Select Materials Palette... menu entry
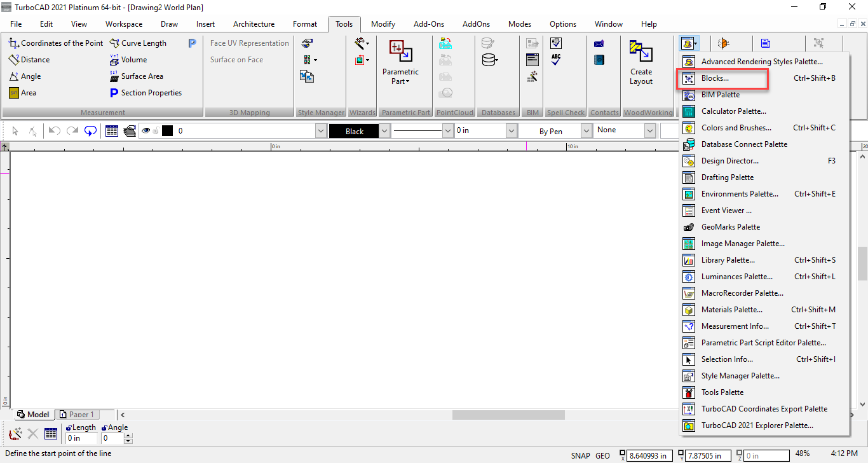The height and width of the screenshot is (463, 868). (764, 310)
